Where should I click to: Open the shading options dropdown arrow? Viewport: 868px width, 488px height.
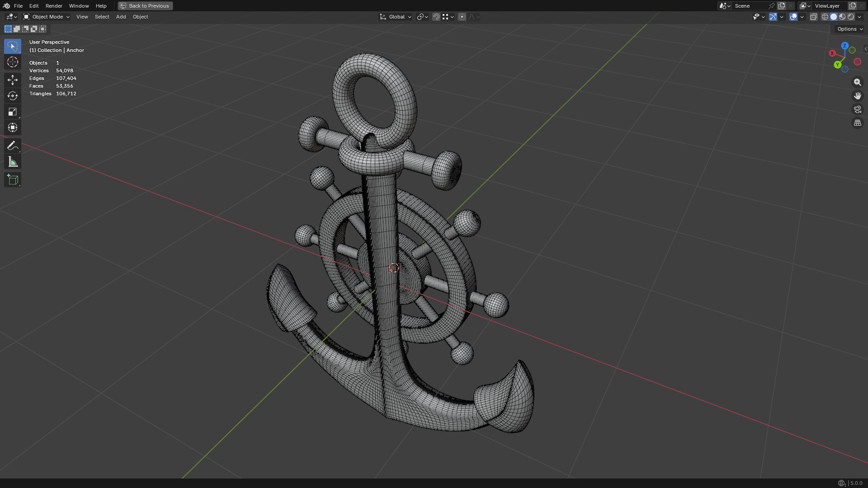[859, 17]
